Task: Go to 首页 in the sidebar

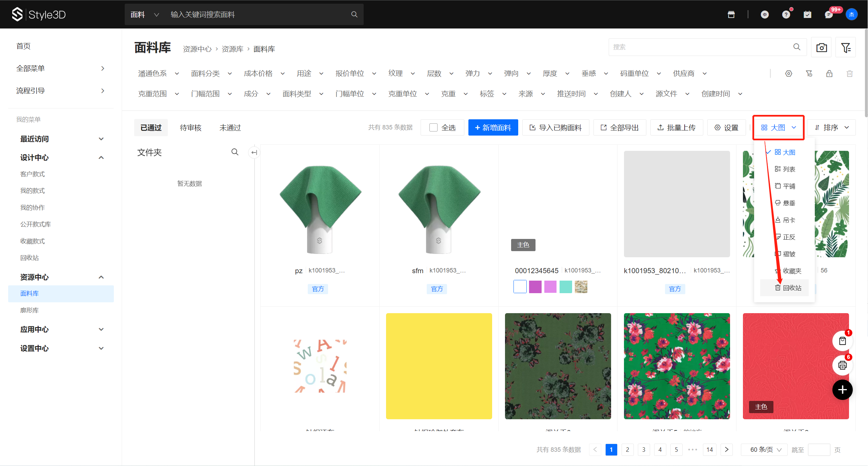Action: (23, 46)
